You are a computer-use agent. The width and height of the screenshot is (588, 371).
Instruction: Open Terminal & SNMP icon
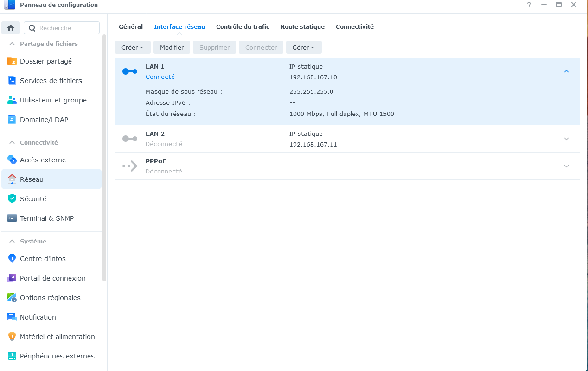[x=12, y=218]
